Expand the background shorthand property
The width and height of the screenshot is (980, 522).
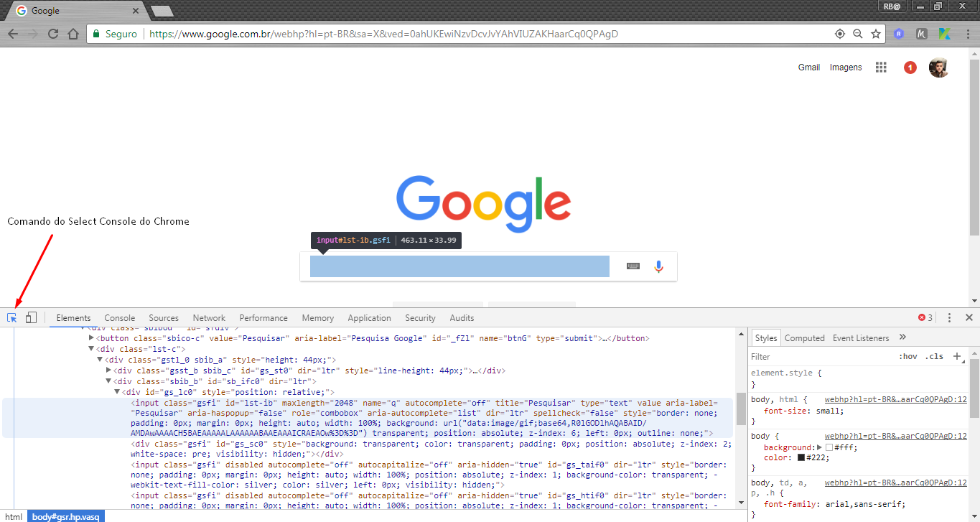click(820, 447)
